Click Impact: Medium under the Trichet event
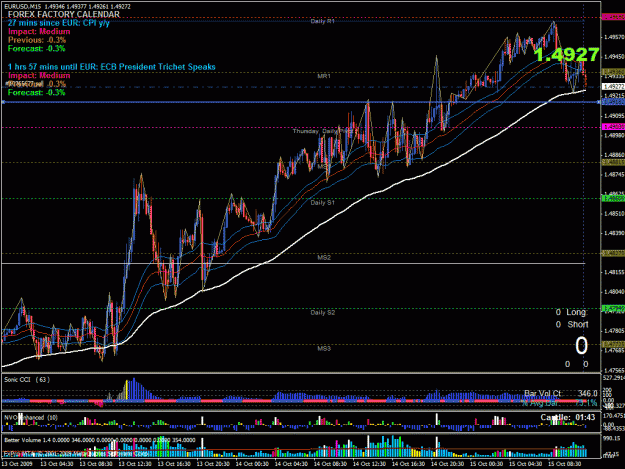625x469 pixels. [39, 75]
